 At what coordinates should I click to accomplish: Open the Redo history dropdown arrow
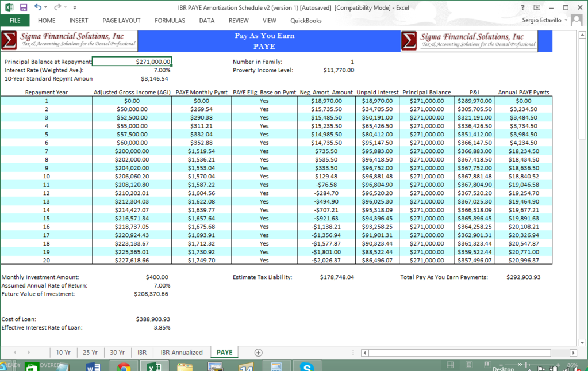66,7
